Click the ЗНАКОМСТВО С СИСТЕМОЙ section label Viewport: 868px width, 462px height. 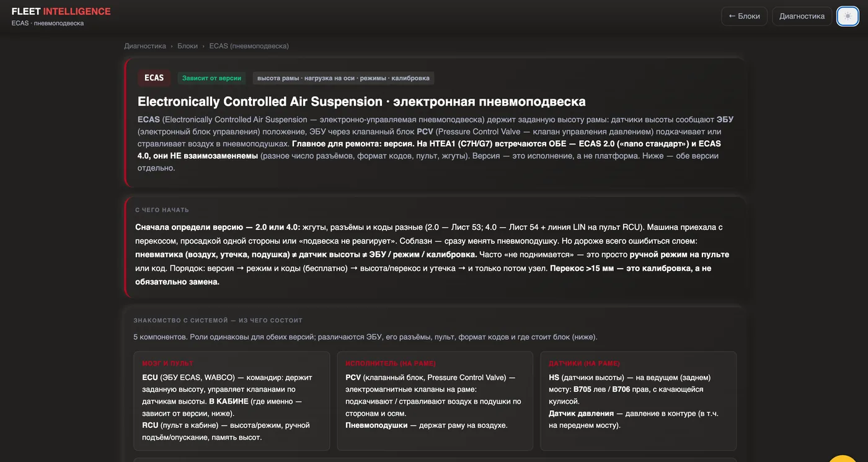pos(218,321)
